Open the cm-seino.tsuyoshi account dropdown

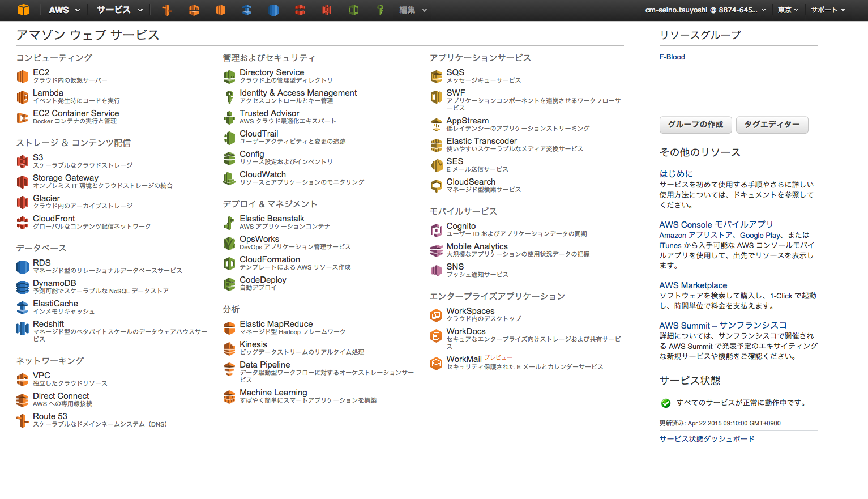click(x=705, y=10)
